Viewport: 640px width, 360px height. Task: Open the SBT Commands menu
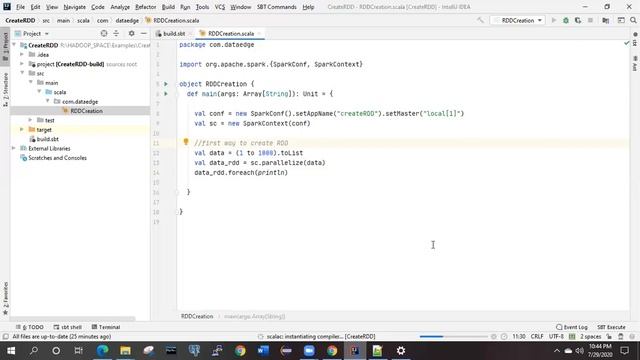[x=277, y=7]
